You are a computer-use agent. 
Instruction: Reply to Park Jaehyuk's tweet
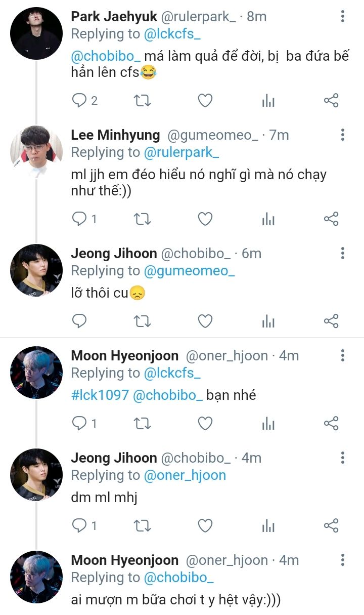click(79, 101)
